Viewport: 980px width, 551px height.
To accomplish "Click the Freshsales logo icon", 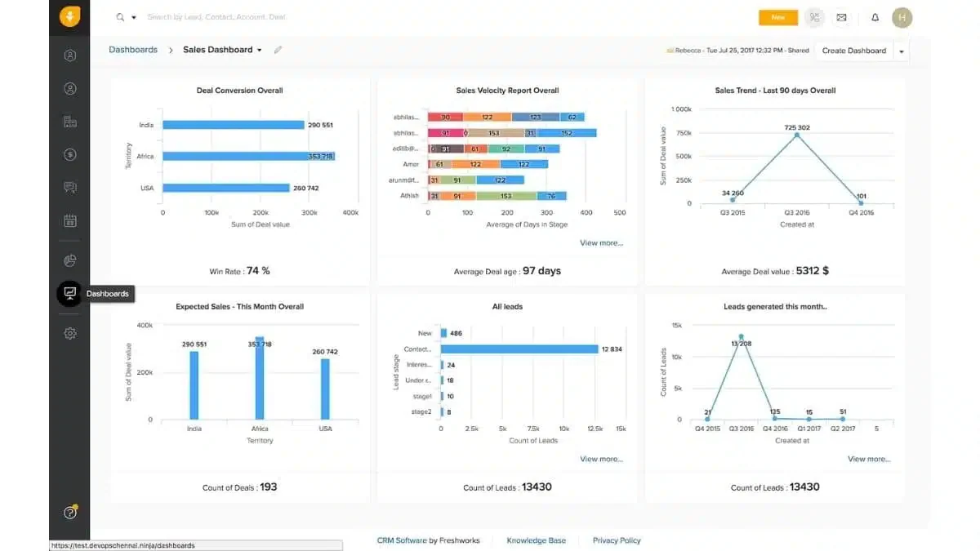I will pos(69,16).
